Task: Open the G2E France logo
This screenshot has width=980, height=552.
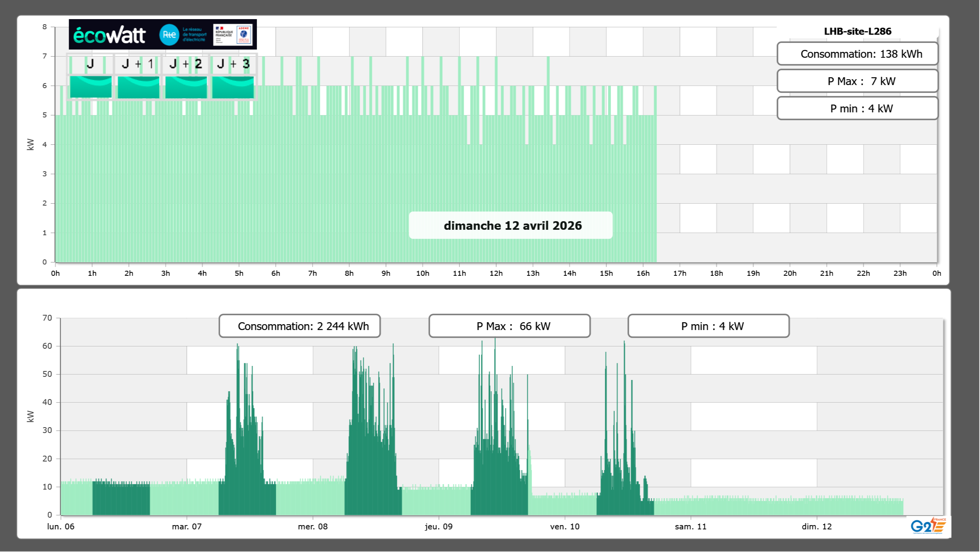Action: (x=928, y=525)
